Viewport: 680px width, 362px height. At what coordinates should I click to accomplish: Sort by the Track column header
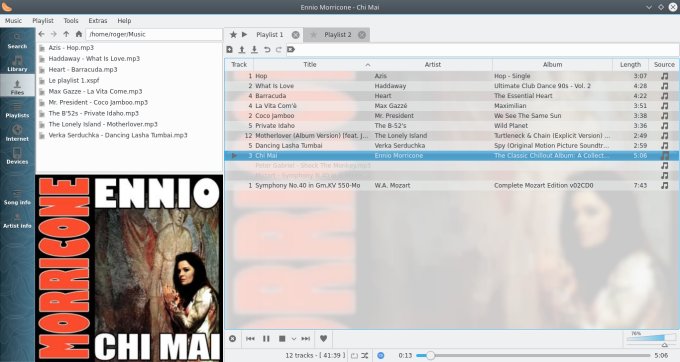(239, 65)
